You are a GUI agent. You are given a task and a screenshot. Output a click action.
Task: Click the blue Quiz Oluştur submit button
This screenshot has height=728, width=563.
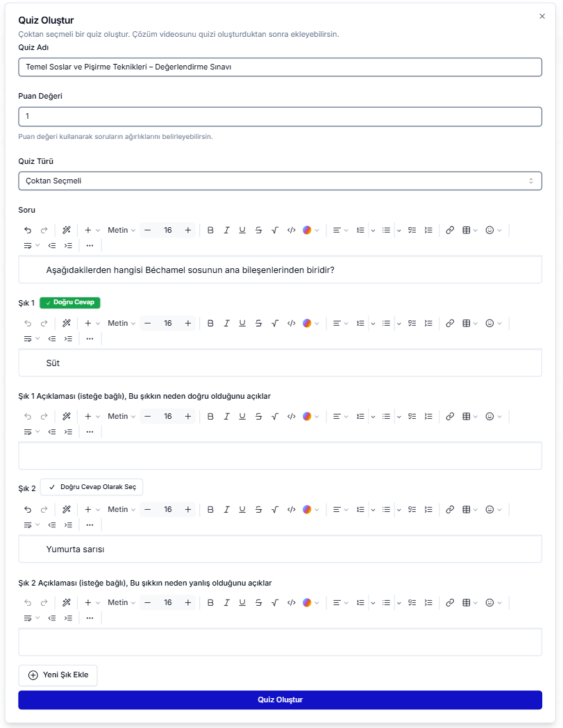(280, 700)
